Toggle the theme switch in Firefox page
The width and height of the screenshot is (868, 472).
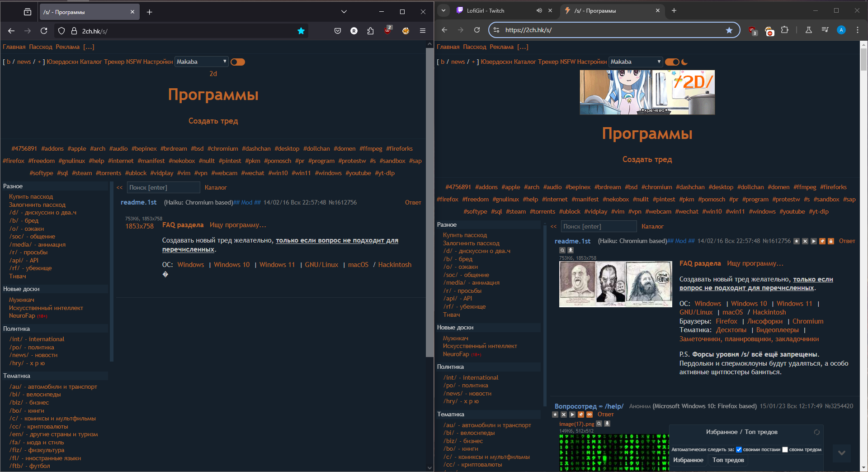[238, 62]
